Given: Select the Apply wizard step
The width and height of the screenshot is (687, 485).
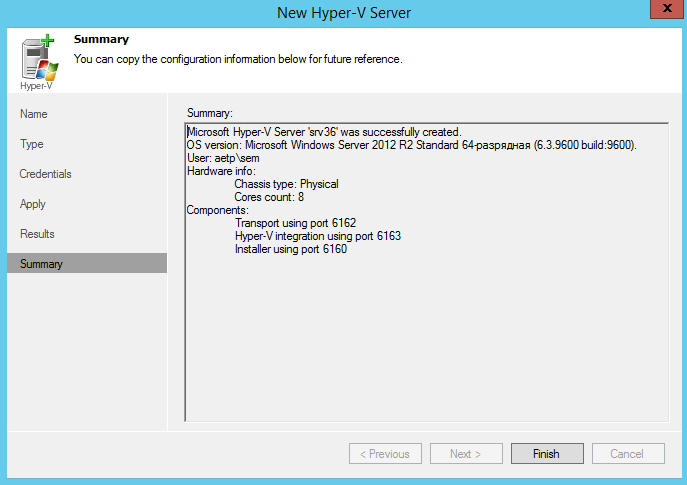Looking at the screenshot, I should [33, 204].
